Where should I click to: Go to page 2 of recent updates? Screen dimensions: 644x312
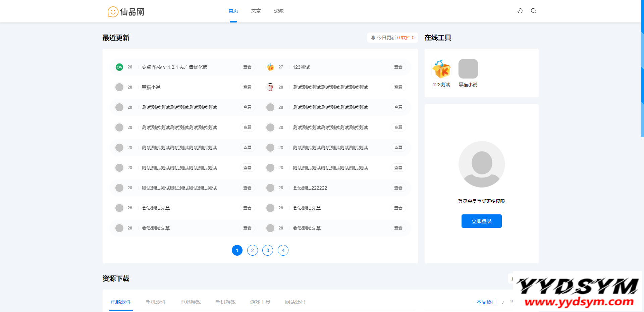point(252,250)
